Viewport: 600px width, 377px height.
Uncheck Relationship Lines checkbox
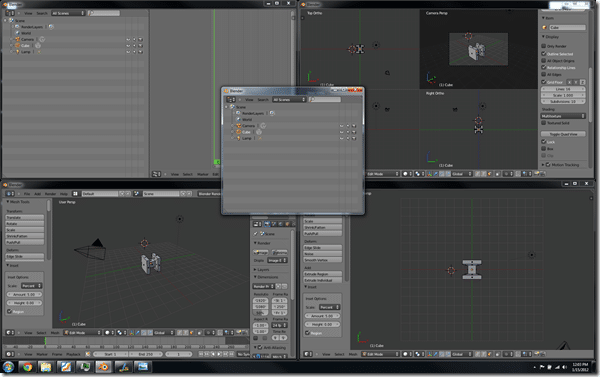tap(543, 67)
